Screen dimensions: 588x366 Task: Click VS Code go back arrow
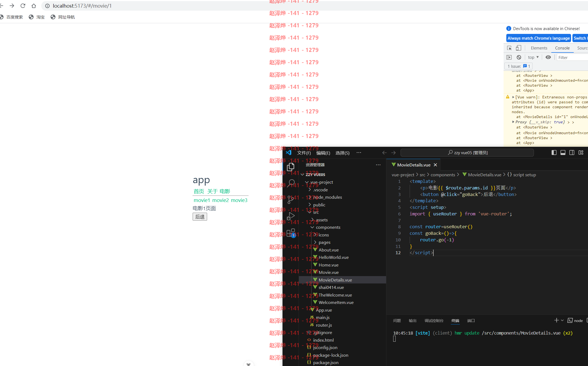pos(384,153)
